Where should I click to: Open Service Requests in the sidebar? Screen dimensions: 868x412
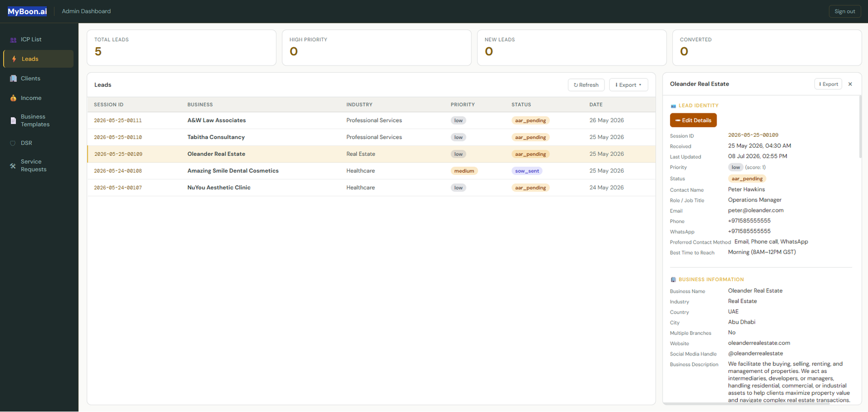click(x=38, y=166)
